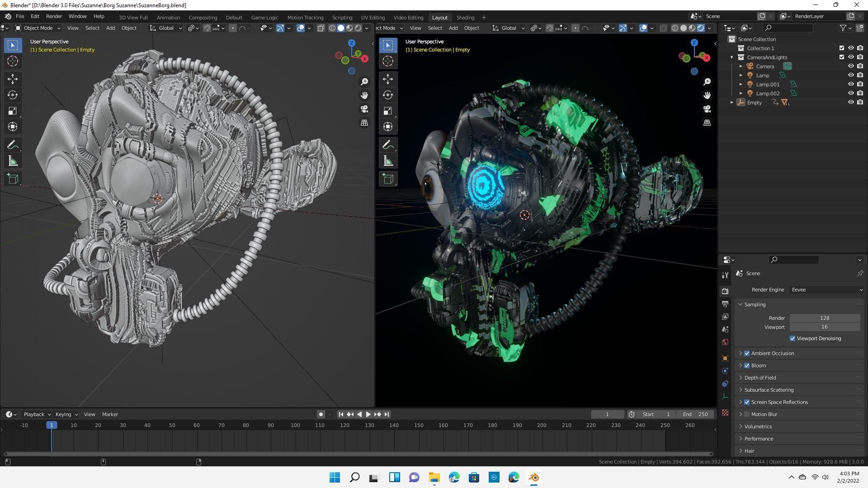Switch to the Animation workspace tab
This screenshot has width=868, height=488.
[168, 18]
